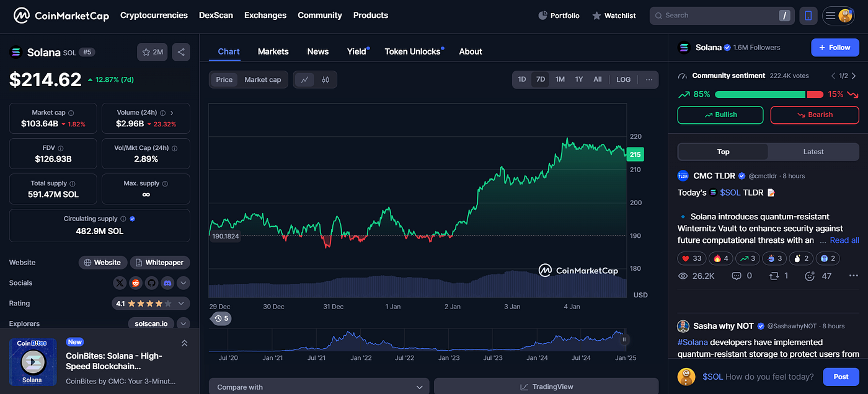Switch to the About tab
This screenshot has height=394, width=868.
coord(471,51)
